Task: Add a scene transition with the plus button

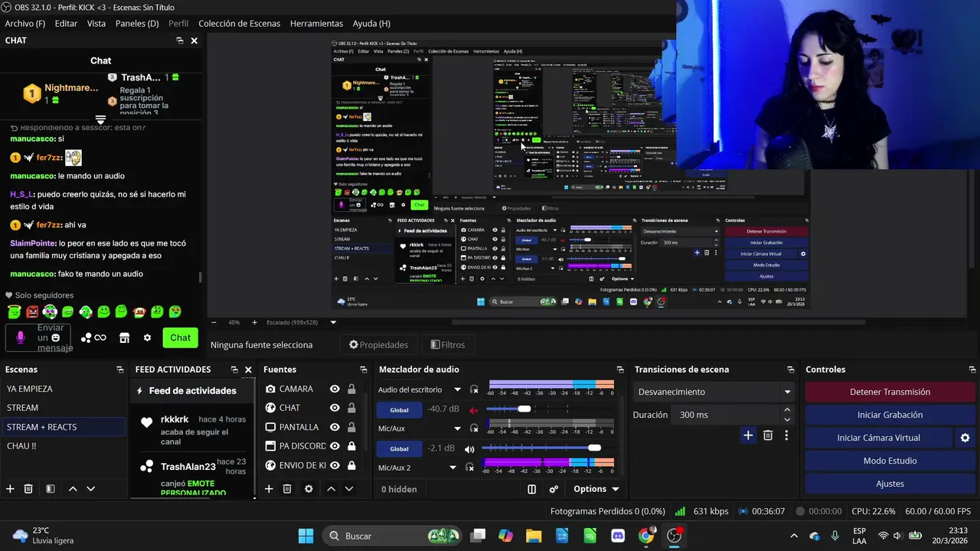Action: (x=748, y=435)
